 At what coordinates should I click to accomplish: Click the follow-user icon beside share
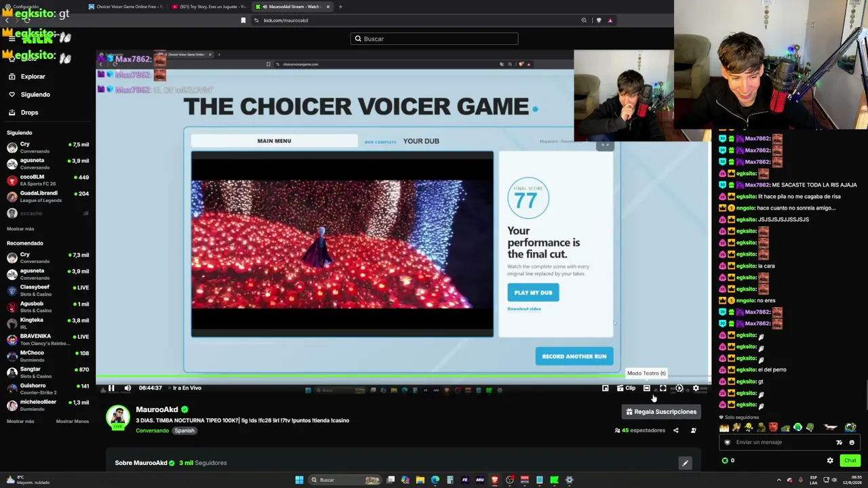[x=693, y=430]
